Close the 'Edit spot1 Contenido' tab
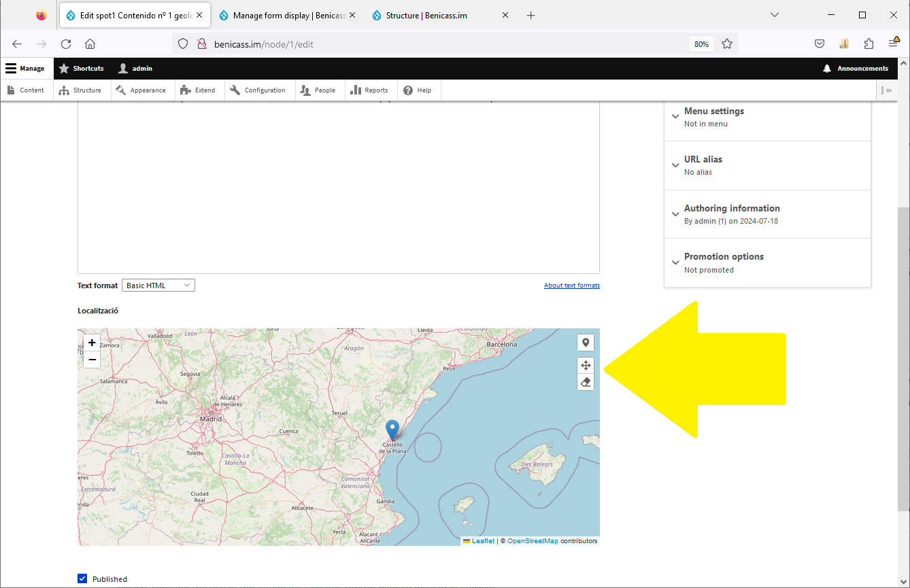Viewport: 910px width, 588px height. [199, 15]
